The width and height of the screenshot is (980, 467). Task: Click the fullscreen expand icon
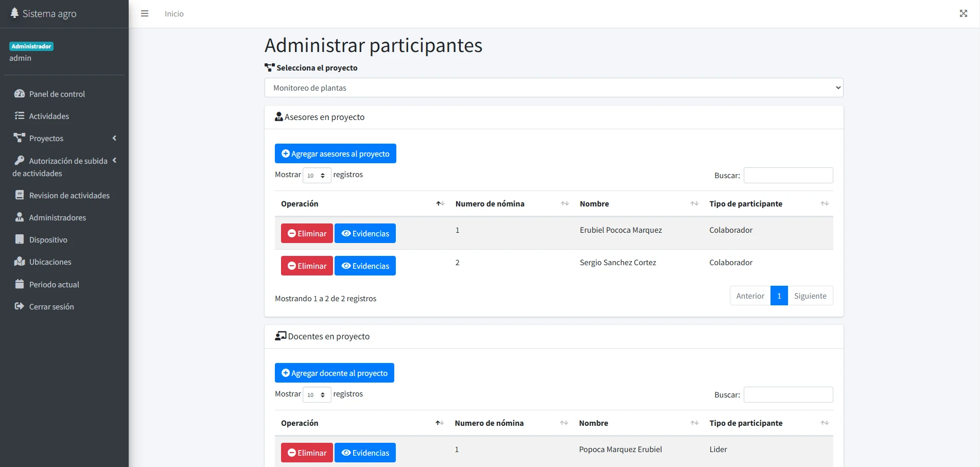pos(964,13)
